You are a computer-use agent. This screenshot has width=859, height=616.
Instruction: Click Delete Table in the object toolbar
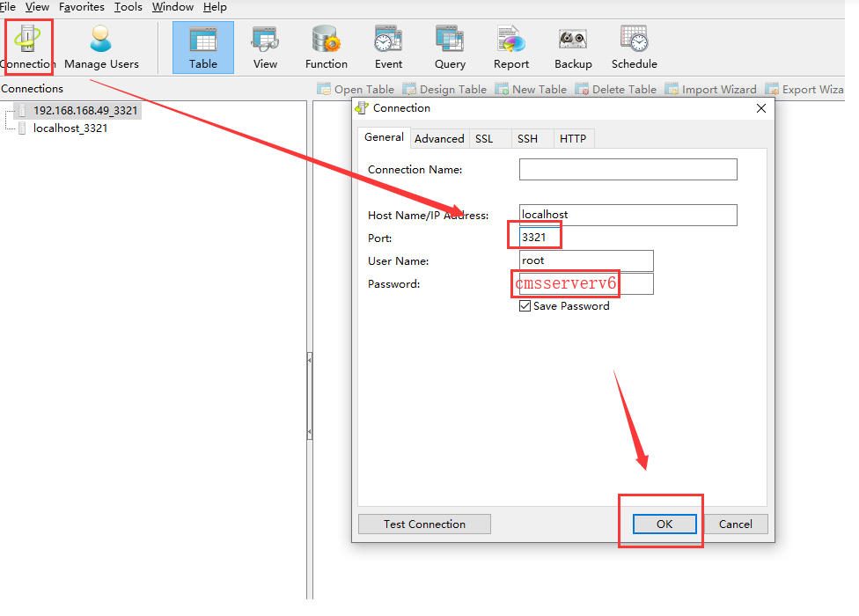coord(615,89)
